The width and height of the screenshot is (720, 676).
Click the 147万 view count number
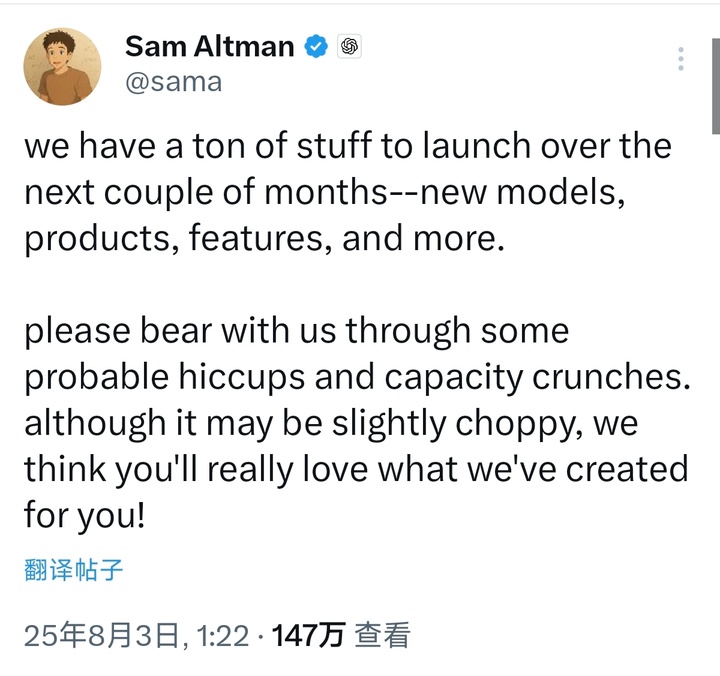click(x=308, y=635)
